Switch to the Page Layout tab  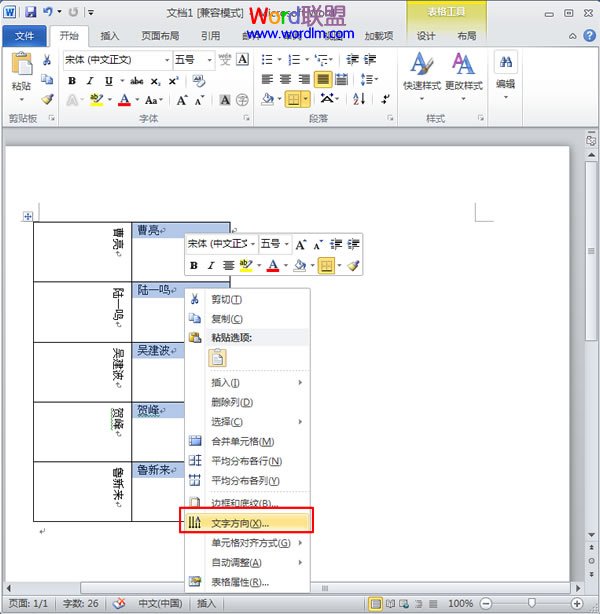click(x=160, y=36)
